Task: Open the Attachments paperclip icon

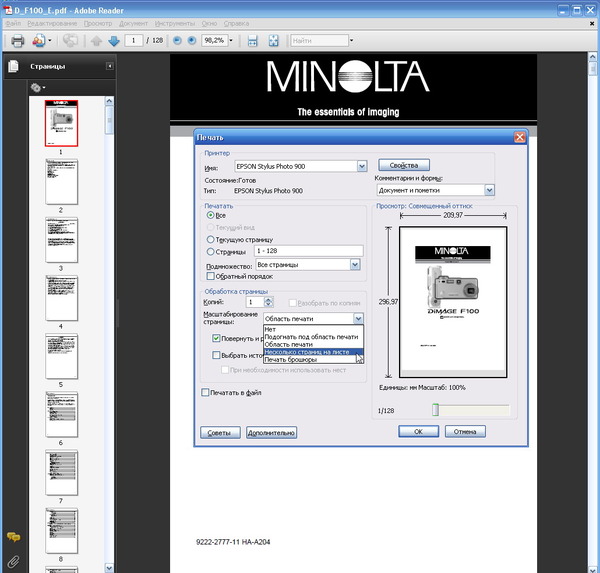Action: [x=13, y=562]
